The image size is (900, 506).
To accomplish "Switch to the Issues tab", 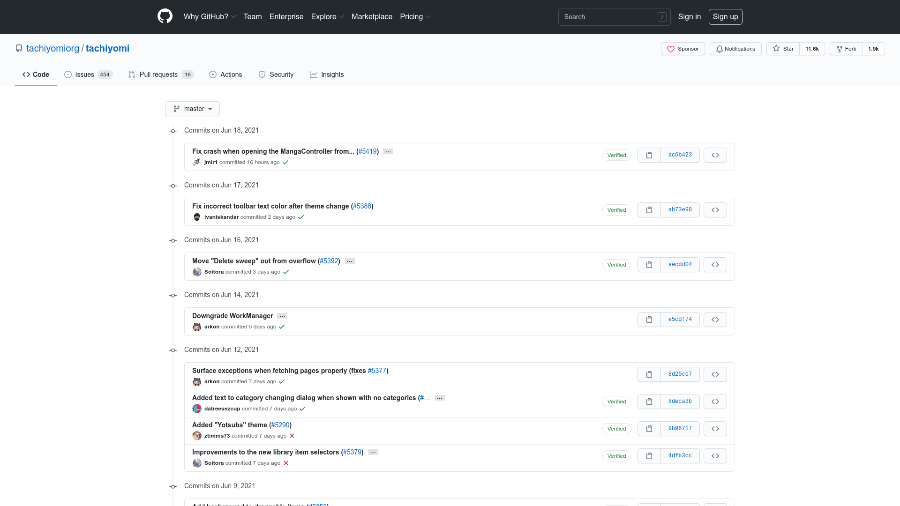I will click(x=84, y=74).
